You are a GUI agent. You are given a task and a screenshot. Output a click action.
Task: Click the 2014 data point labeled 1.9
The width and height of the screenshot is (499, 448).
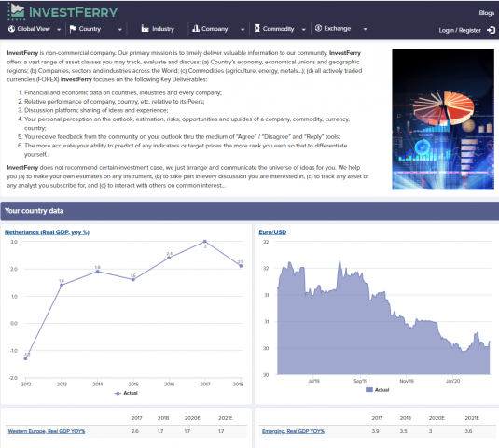point(98,272)
